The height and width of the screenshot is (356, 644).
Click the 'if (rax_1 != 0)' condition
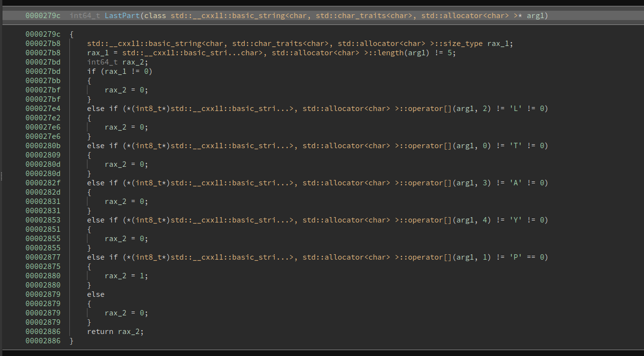[x=120, y=71]
